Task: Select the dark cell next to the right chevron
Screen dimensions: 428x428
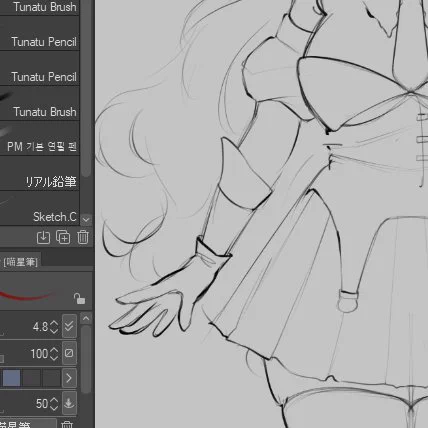Action: (52, 378)
